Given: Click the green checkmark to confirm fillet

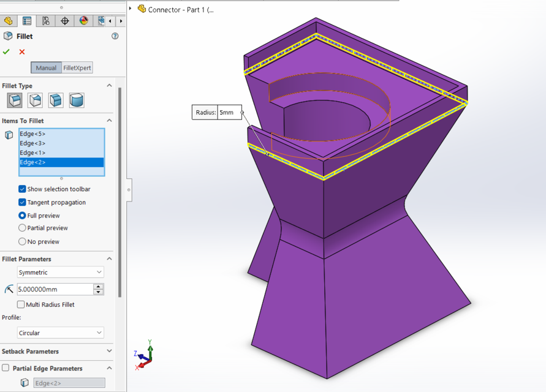Looking at the screenshot, I should pyautogui.click(x=6, y=51).
